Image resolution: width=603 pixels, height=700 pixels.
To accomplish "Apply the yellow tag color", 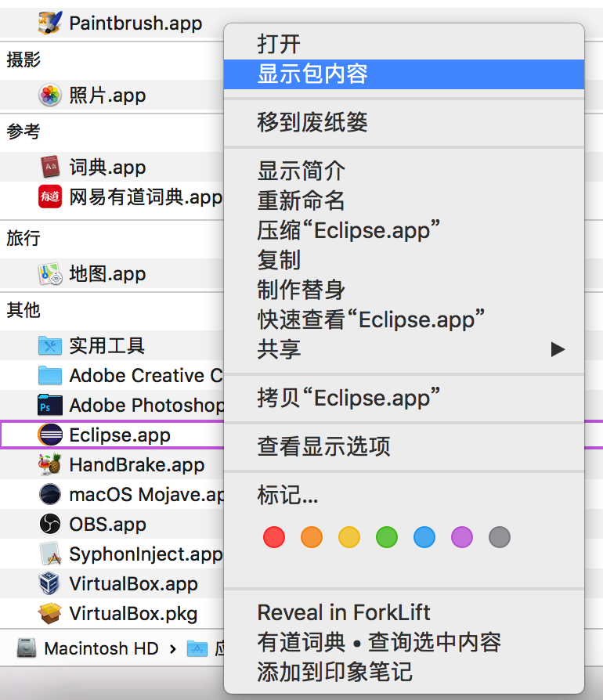I will click(x=349, y=537).
